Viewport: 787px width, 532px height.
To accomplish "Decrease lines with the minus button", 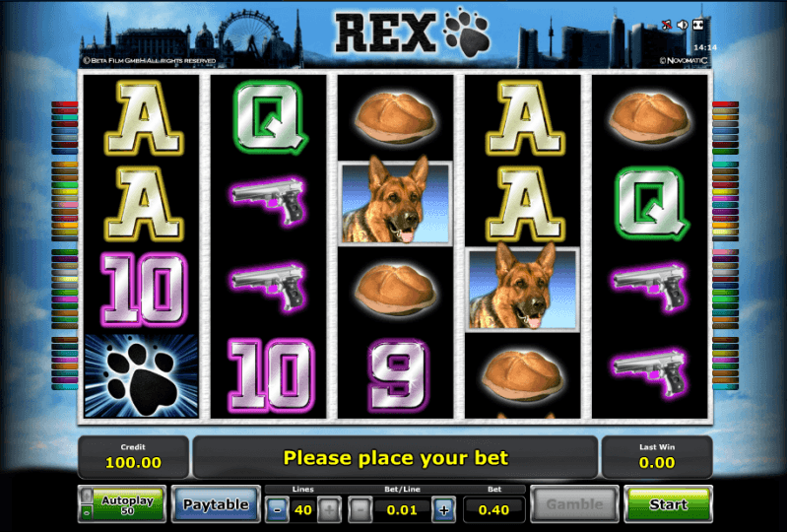I will pos(277,510).
